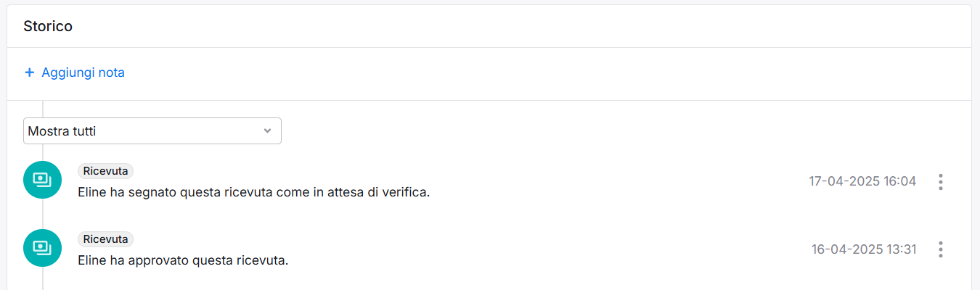Click the 17-04-2025 16:04 timestamp

pos(862,181)
